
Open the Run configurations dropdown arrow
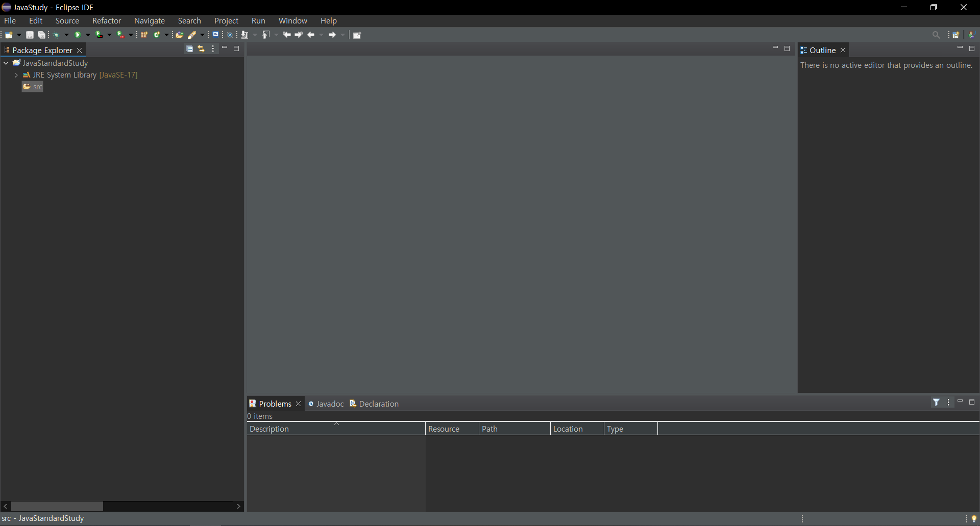click(88, 35)
